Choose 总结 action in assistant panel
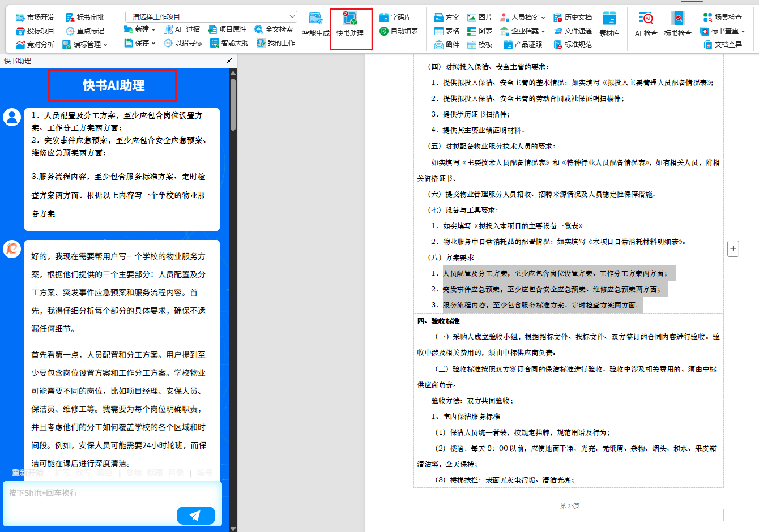This screenshot has height=532, width=759. pyautogui.click(x=134, y=472)
